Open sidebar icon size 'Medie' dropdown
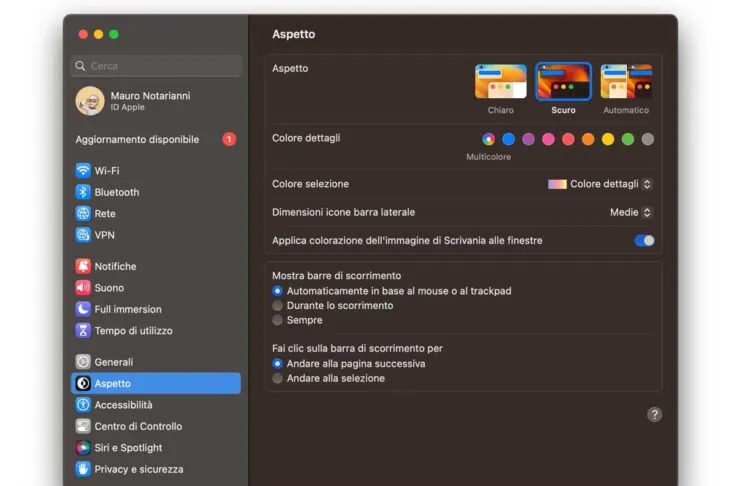The width and height of the screenshot is (741, 486). point(631,212)
